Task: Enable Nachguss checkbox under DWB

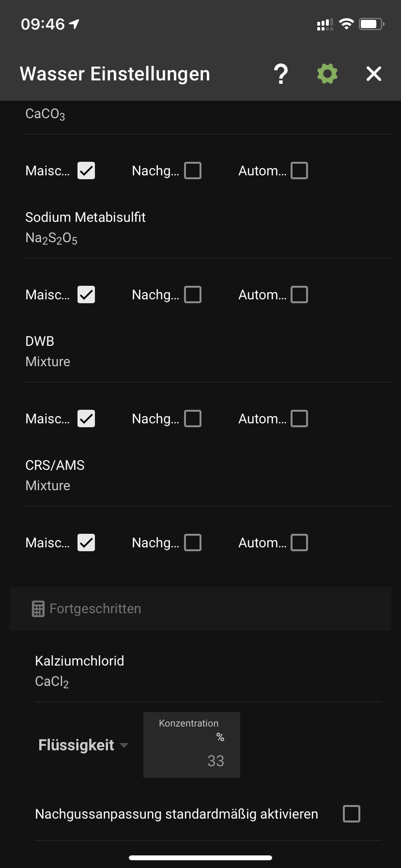Action: 193,418
